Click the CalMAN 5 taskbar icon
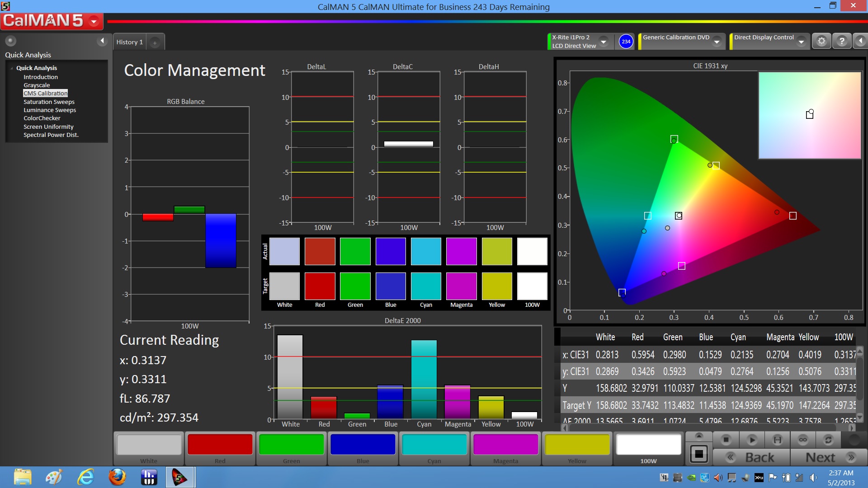868x488 pixels. pyautogui.click(x=179, y=477)
